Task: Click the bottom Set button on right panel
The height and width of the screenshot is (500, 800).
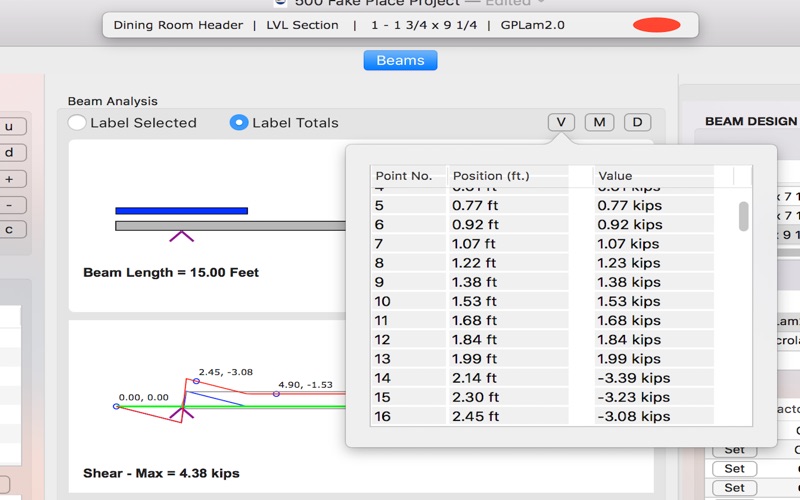Action: coord(734,488)
